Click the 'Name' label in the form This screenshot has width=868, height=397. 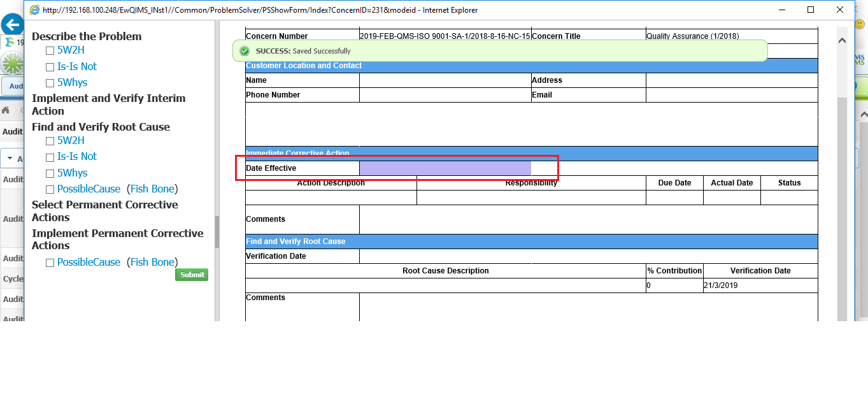click(256, 80)
